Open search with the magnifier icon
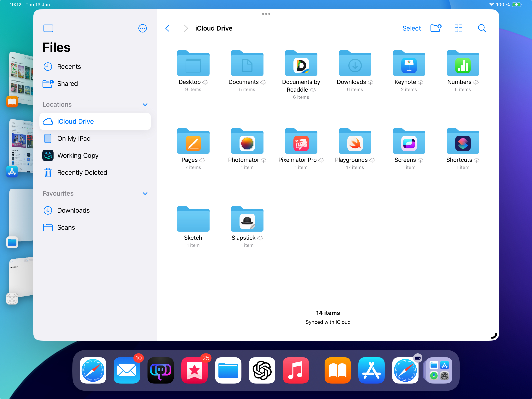 482,28
